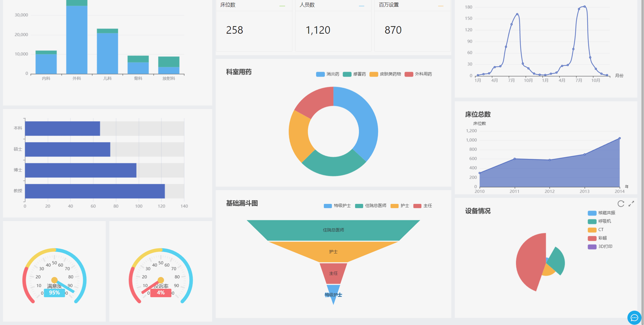Screen dimensions: 644x325
Task: Click the 硕士 horizontal bar
Action: 67,149
